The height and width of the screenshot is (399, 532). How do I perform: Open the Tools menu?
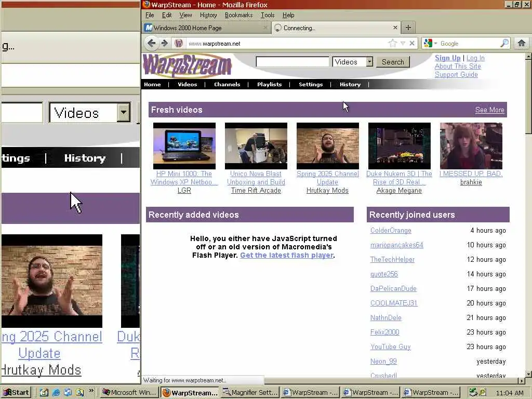268,15
